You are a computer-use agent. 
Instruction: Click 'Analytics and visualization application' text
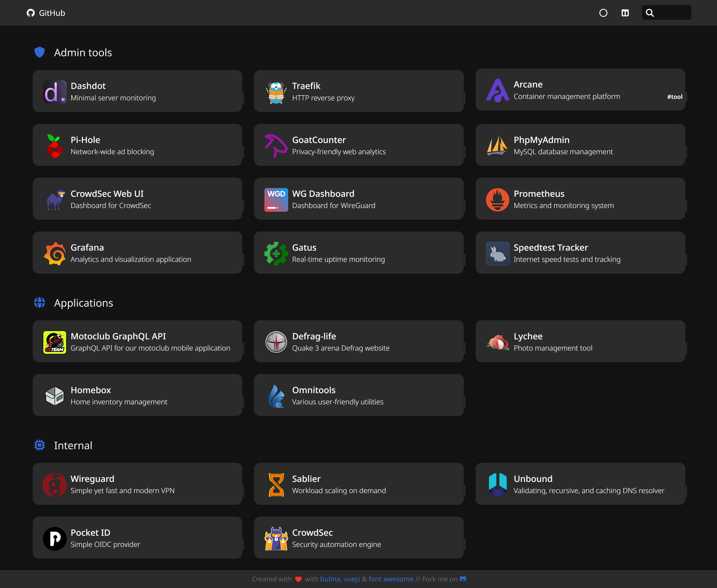pos(131,259)
